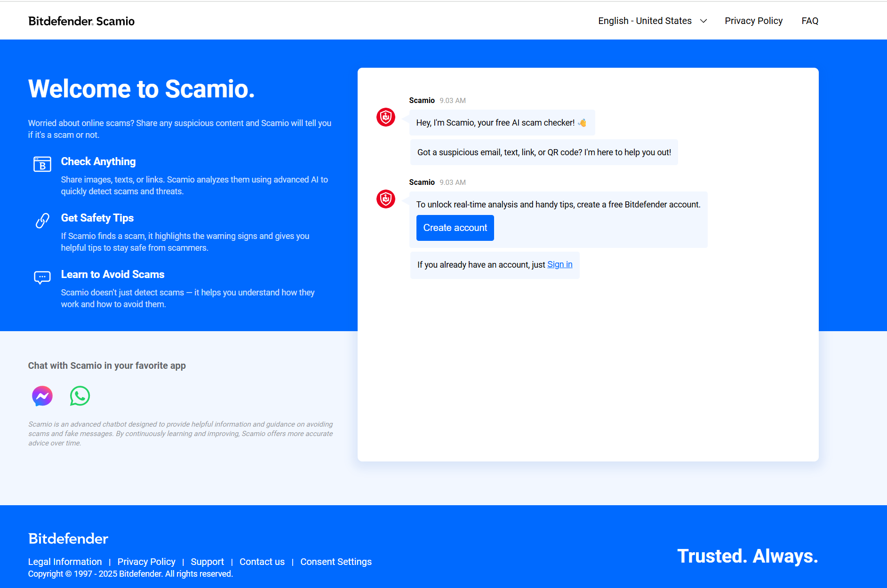This screenshot has height=588, width=887.
Task: Click the Bitdefender Scamio header logo
Action: tap(81, 21)
